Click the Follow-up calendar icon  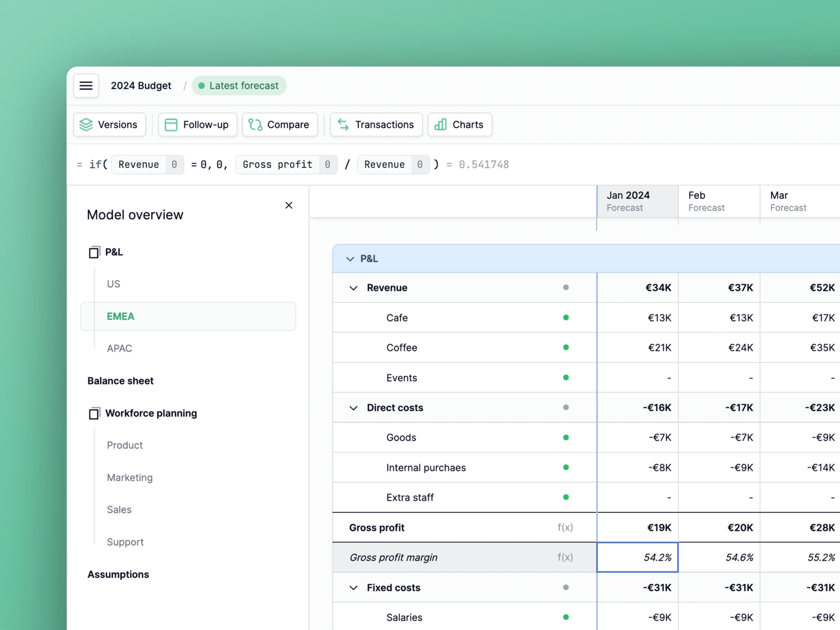[x=171, y=125]
